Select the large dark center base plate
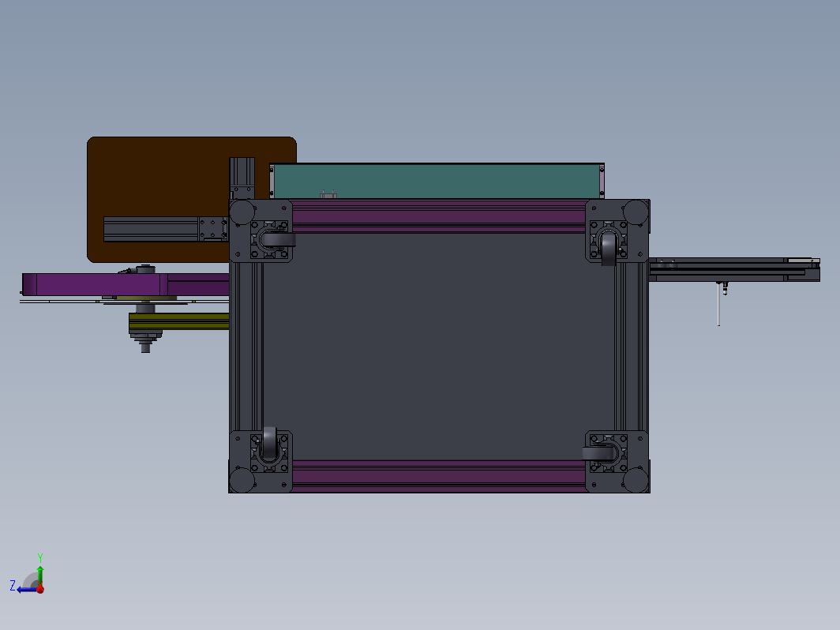The image size is (840, 630). 438,346
